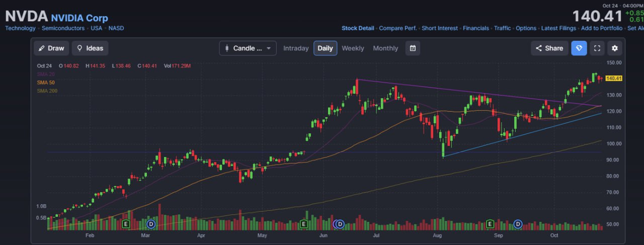The height and width of the screenshot is (245, 644).
Task: View Short Interest data
Action: [x=440, y=28]
